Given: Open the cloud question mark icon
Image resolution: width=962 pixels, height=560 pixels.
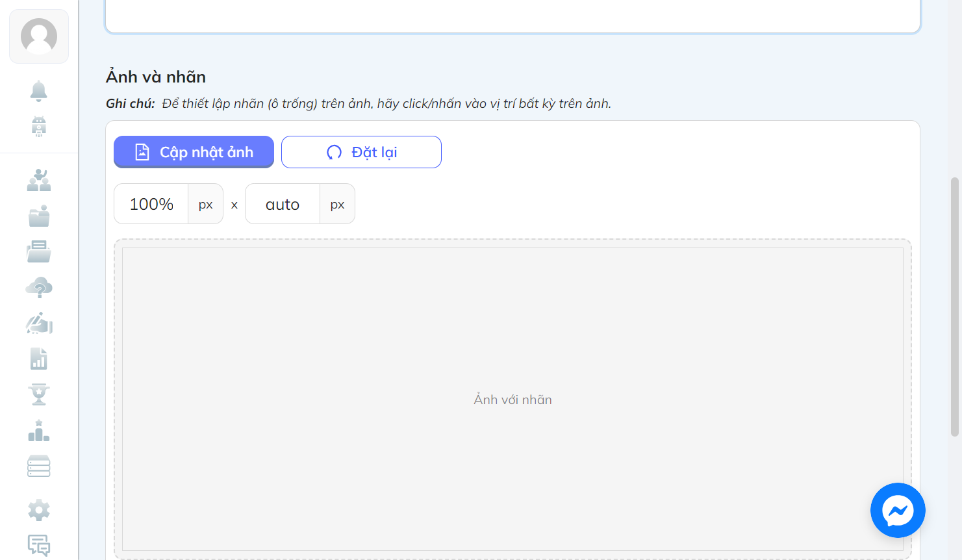Looking at the screenshot, I should click(39, 287).
